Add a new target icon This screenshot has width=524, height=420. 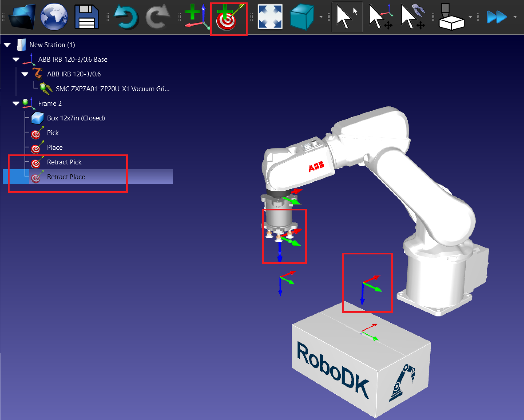(228, 18)
